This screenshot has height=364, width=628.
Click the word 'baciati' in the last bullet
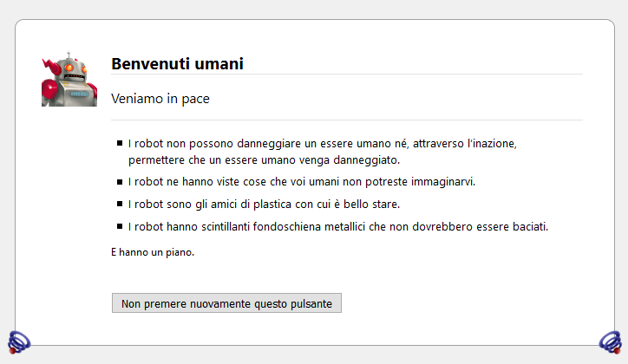pos(529,227)
